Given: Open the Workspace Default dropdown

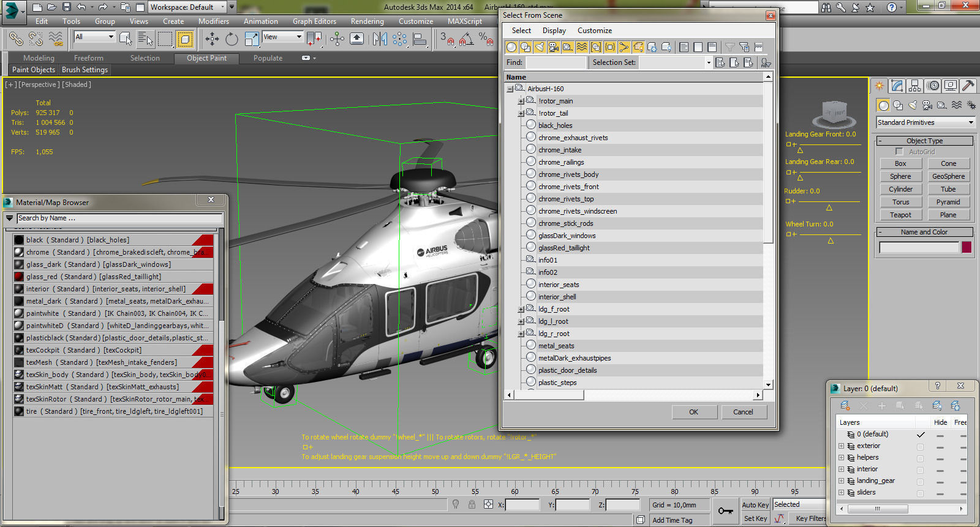Looking at the screenshot, I should (x=188, y=7).
